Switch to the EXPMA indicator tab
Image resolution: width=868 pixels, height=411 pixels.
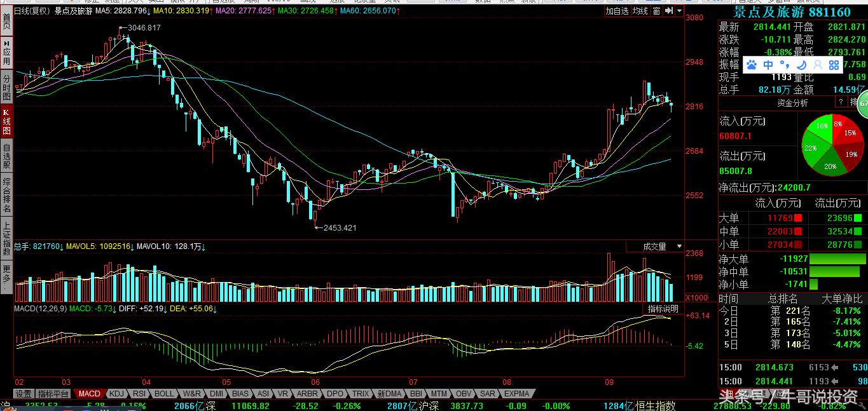coord(516,394)
